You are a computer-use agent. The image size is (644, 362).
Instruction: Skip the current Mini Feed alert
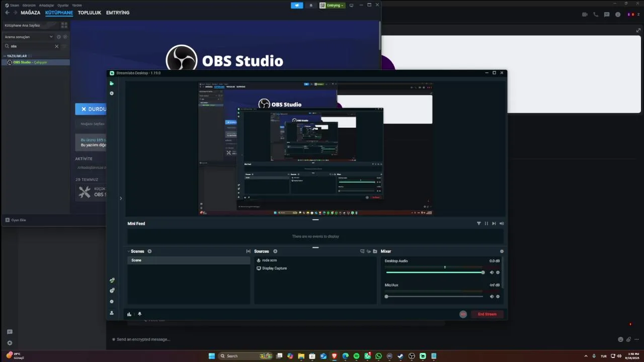pyautogui.click(x=494, y=223)
